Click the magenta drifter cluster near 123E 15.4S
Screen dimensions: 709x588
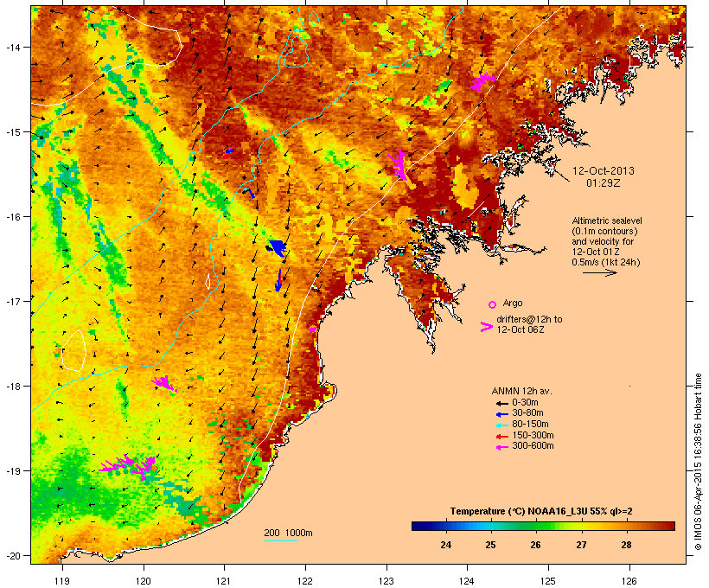(399, 163)
